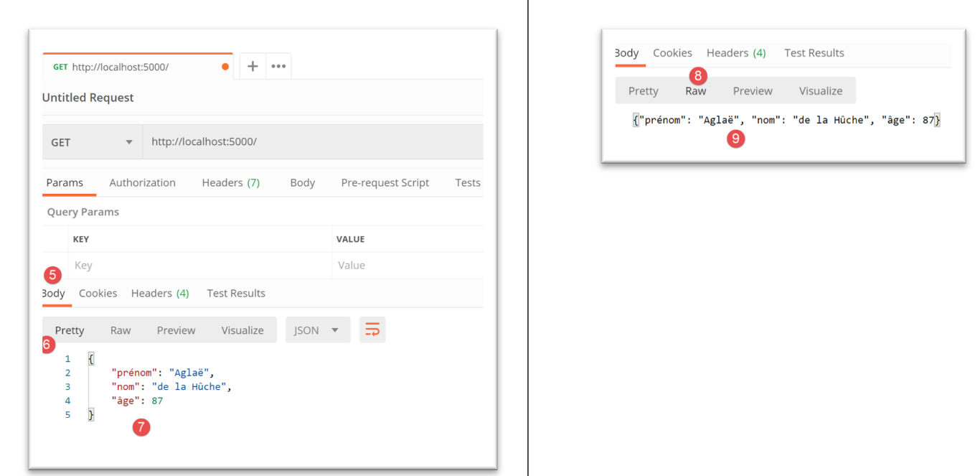Click Raw view above the single-line JSON output
Image resolution: width=980 pixels, height=476 pixels.
pyautogui.click(x=695, y=91)
